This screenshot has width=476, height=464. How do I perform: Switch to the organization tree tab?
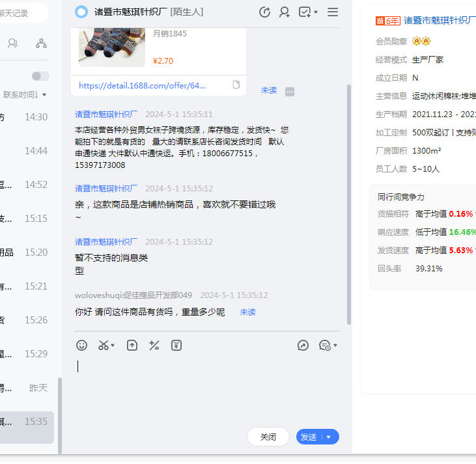(x=41, y=44)
